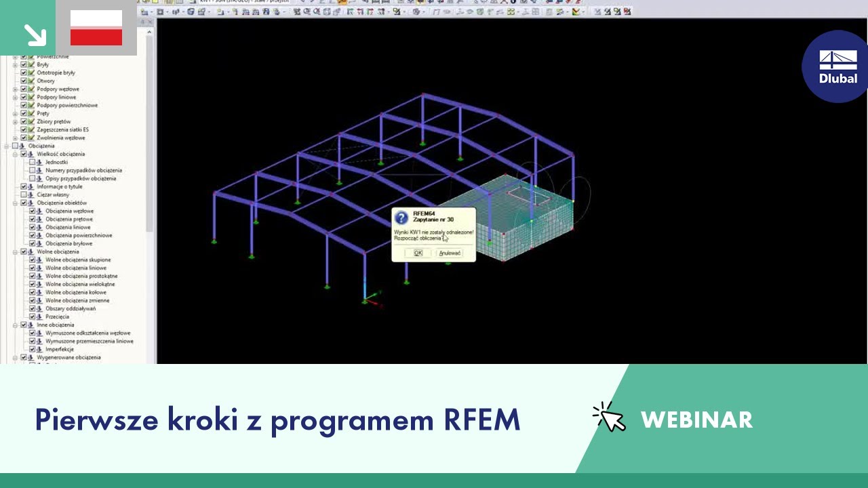The height and width of the screenshot is (488, 868).
Task: Expand the Zbiory prętów tree node
Action: [15, 121]
